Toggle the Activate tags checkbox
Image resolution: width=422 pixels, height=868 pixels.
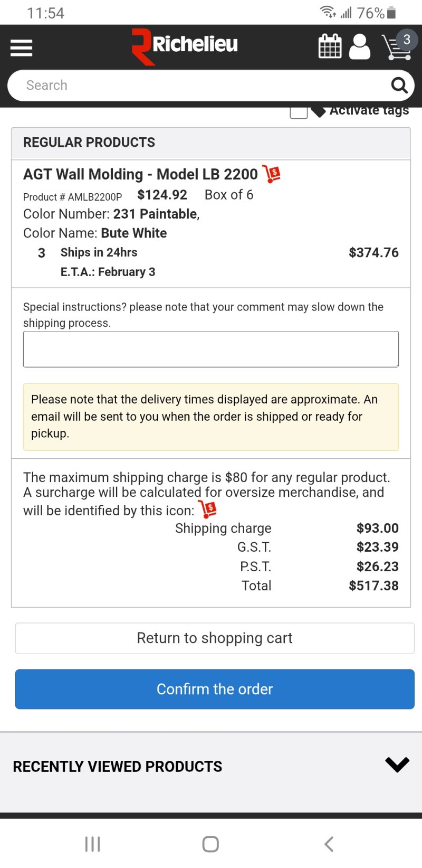(299, 112)
